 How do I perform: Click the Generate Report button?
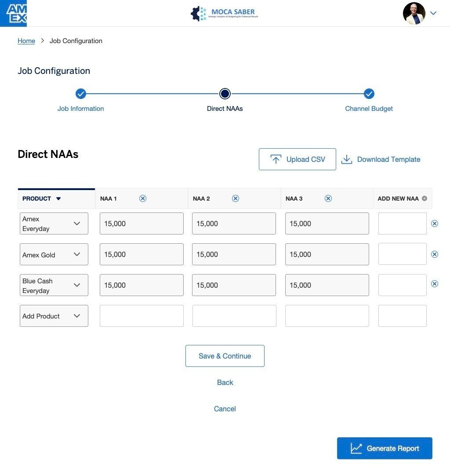385,448
